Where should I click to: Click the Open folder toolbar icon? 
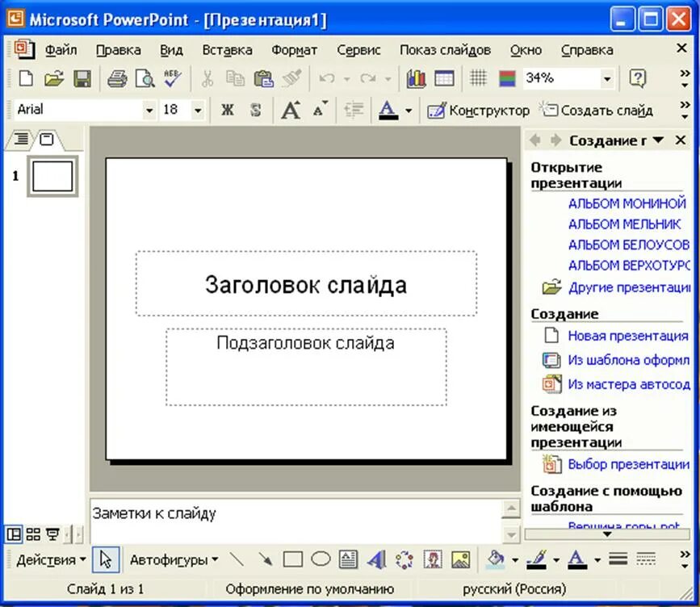53,78
